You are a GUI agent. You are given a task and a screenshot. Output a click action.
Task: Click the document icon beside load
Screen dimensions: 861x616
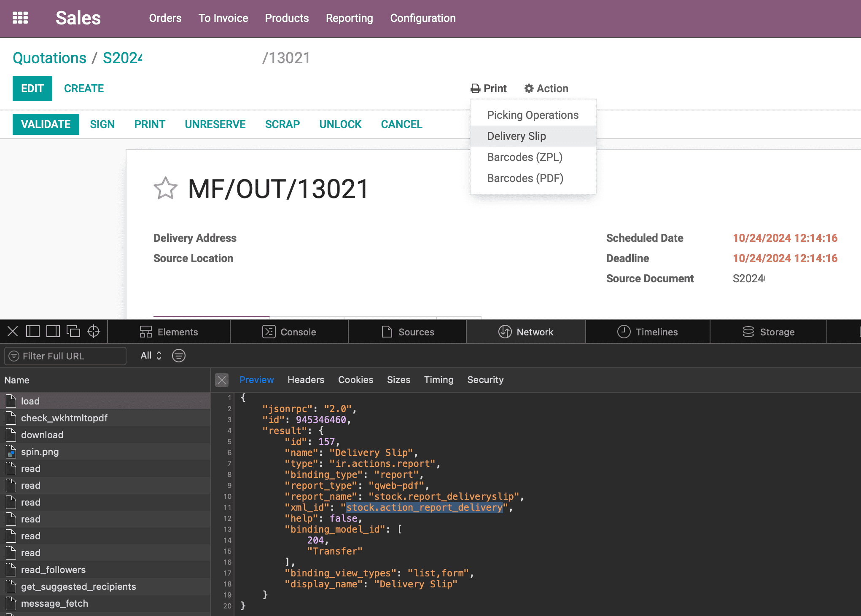[11, 401]
